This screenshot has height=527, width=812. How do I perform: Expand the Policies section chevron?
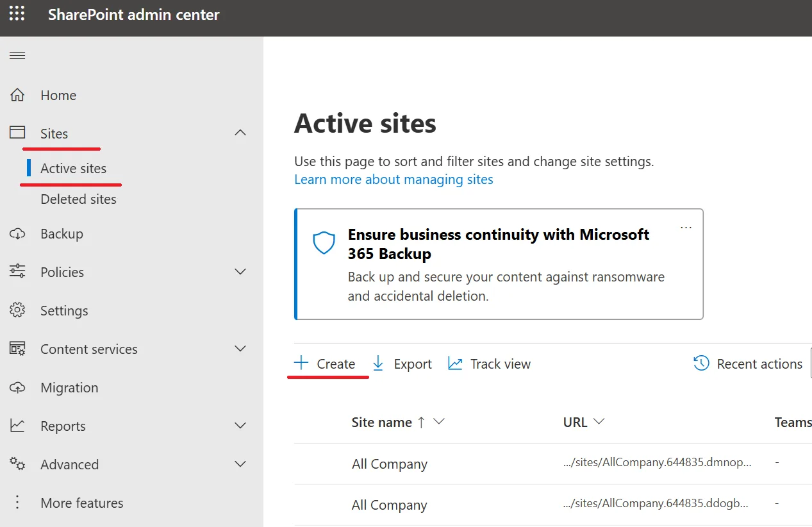[240, 272]
